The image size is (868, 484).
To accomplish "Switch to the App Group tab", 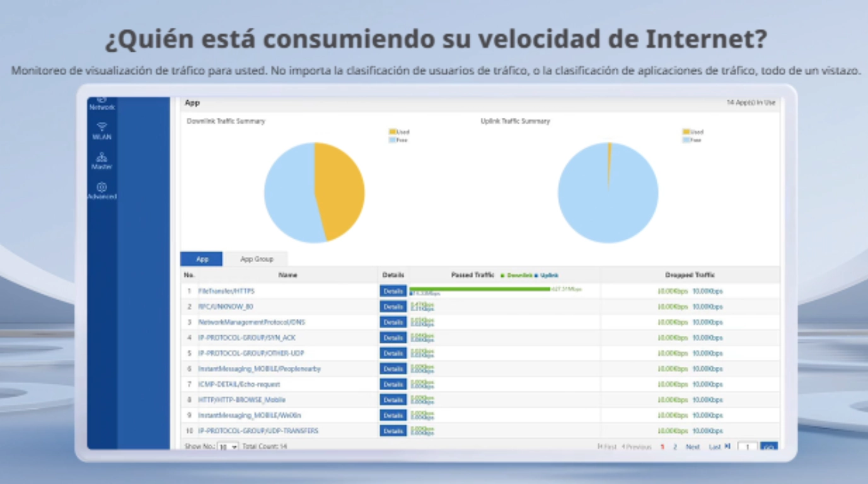I will click(x=257, y=259).
